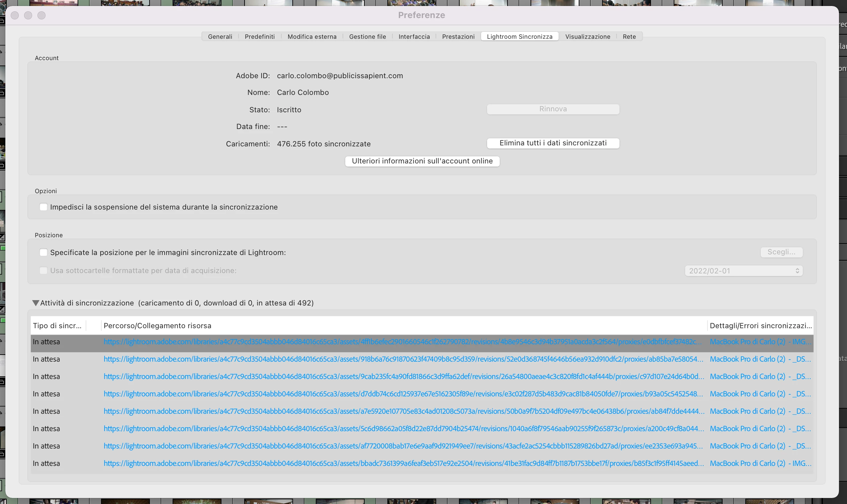The image size is (847, 504).
Task: Click Percorso/Collegamento risorsa column header
Action: (x=157, y=326)
